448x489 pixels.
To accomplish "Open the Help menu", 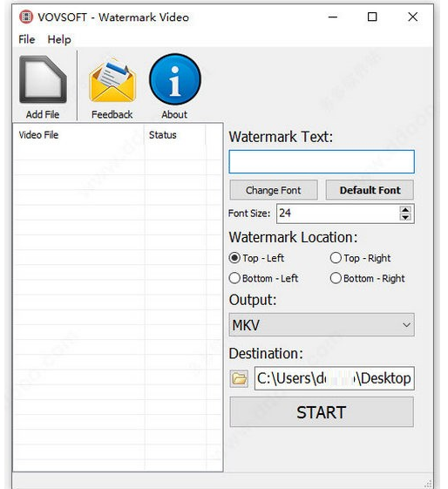I will (59, 39).
